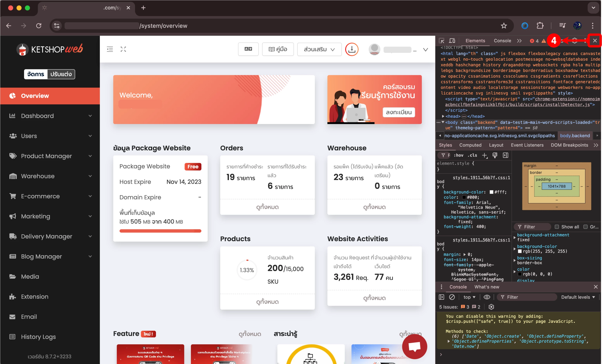Image resolution: width=602 pixels, height=364 pixels.
Task: Click the console Filter input field
Action: click(x=527, y=297)
